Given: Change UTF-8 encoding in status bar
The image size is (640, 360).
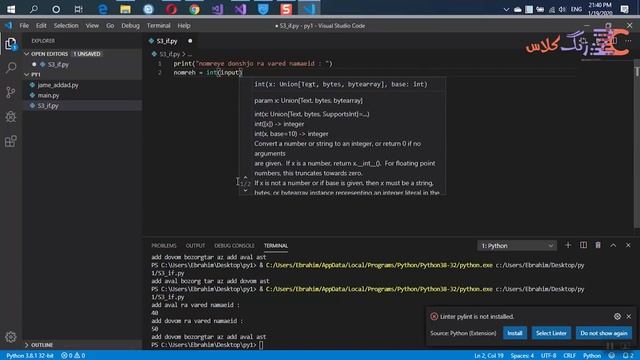Looking at the screenshot, I should click(x=548, y=356).
